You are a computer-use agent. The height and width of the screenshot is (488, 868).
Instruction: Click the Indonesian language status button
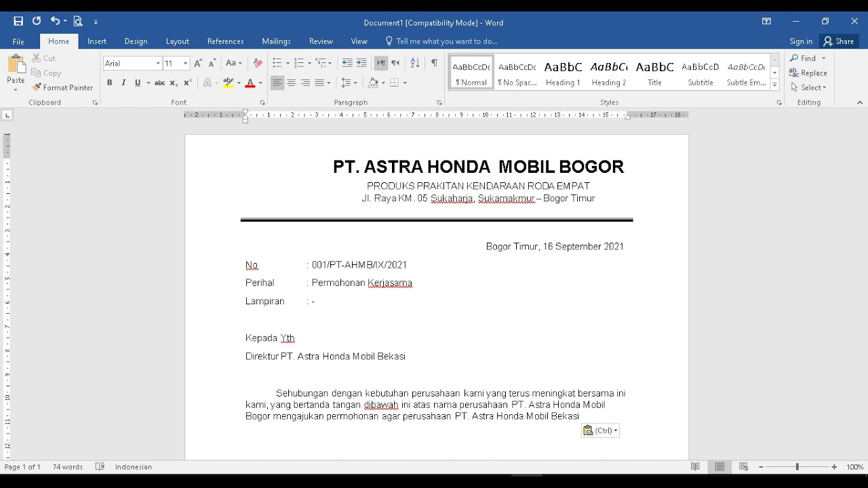pos(134,467)
